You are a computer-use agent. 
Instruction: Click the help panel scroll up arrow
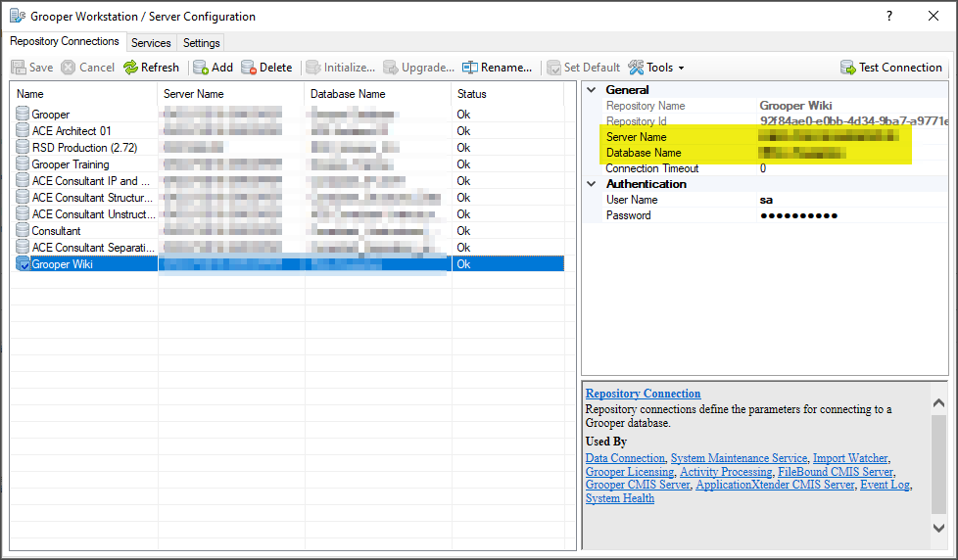click(939, 403)
